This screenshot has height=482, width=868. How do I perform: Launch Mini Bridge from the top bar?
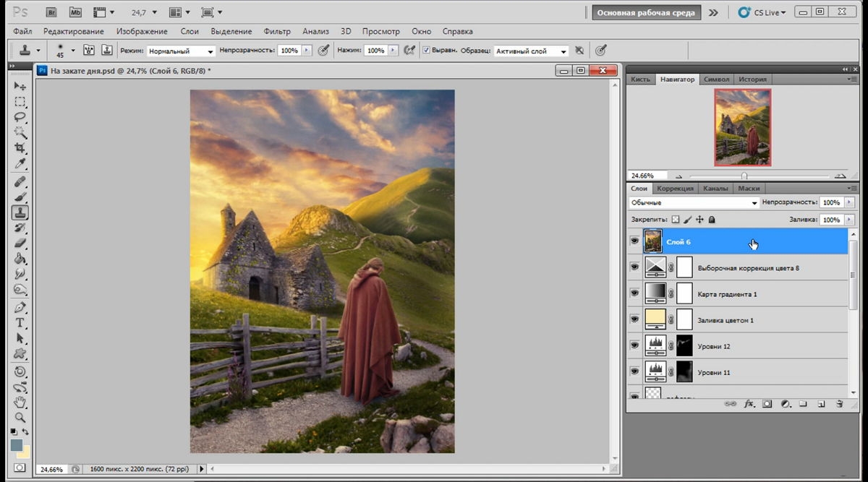point(75,12)
